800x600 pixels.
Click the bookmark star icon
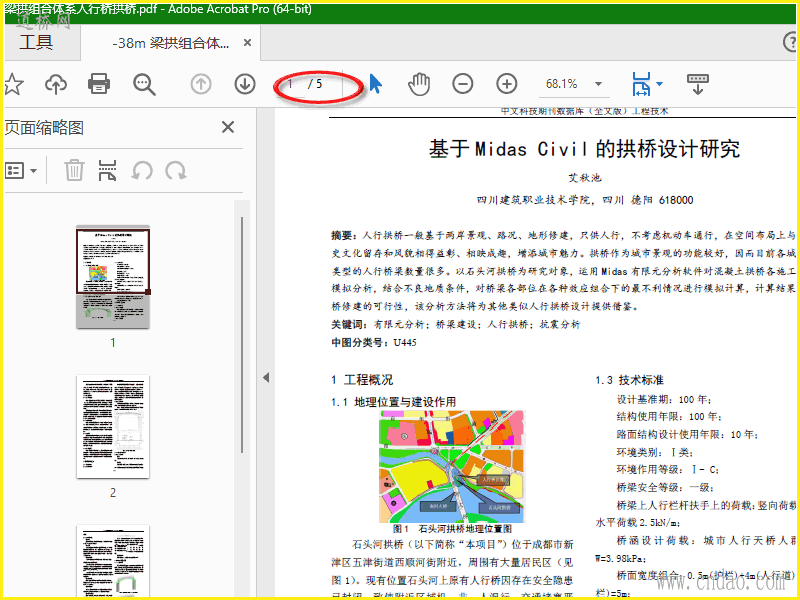[x=14, y=84]
